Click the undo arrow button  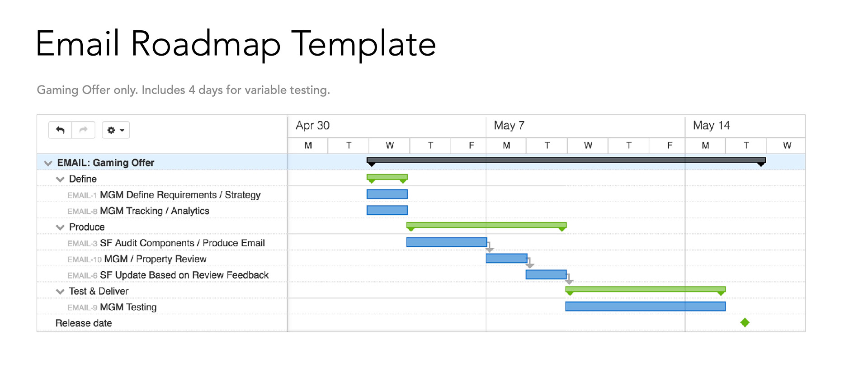[60, 130]
